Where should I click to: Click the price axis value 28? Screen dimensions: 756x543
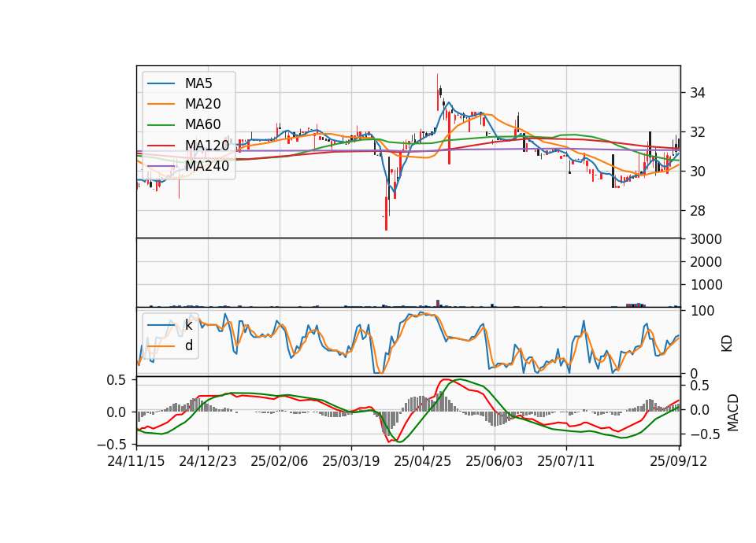697,211
